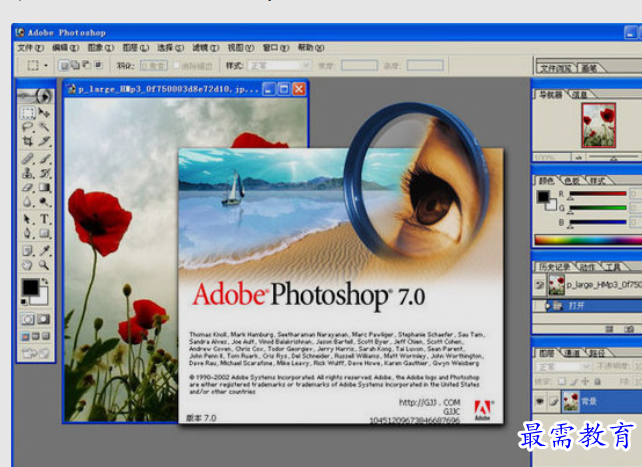Open the 编辑 menu
The height and width of the screenshot is (467, 642).
click(66, 48)
